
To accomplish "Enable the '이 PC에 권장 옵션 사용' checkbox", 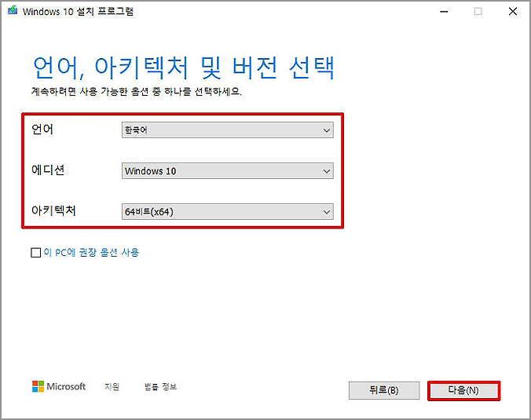I will (35, 253).
